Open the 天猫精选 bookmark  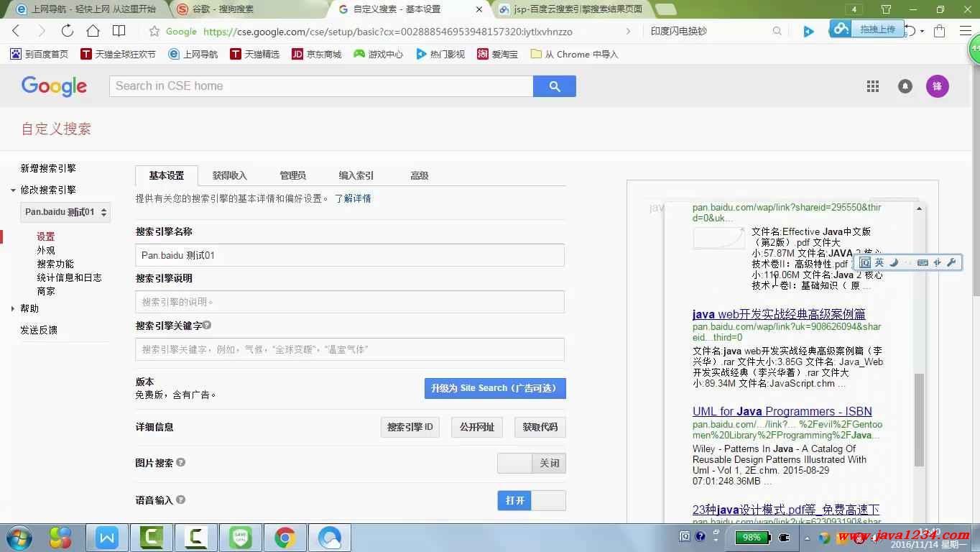pos(255,54)
